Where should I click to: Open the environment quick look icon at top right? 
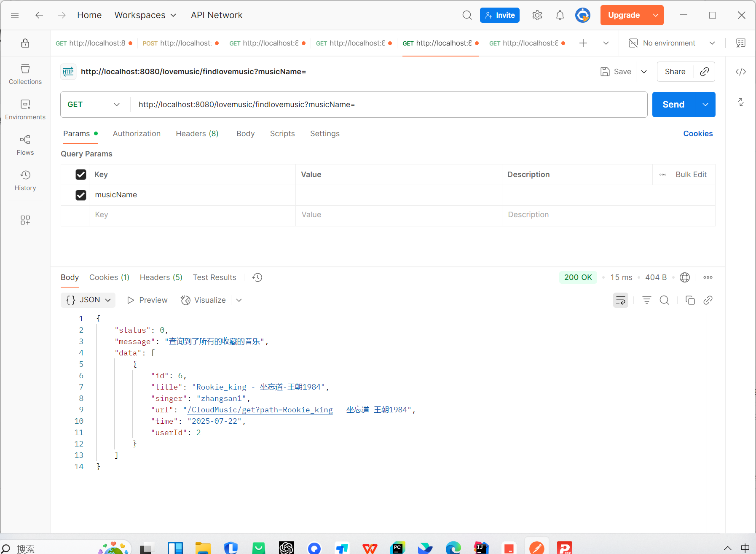click(741, 43)
